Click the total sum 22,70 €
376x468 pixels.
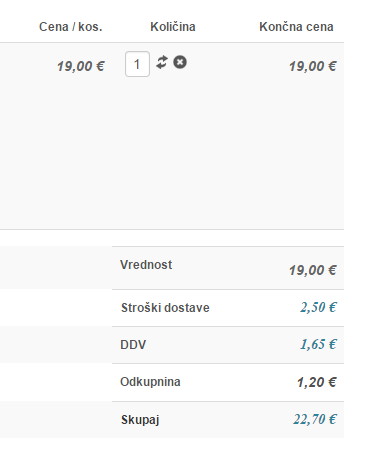coord(315,419)
